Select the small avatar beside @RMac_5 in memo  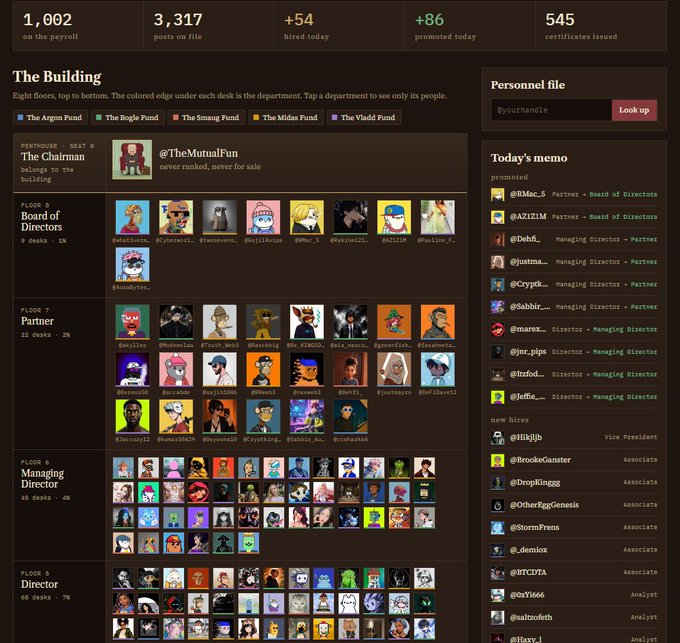[x=497, y=194]
